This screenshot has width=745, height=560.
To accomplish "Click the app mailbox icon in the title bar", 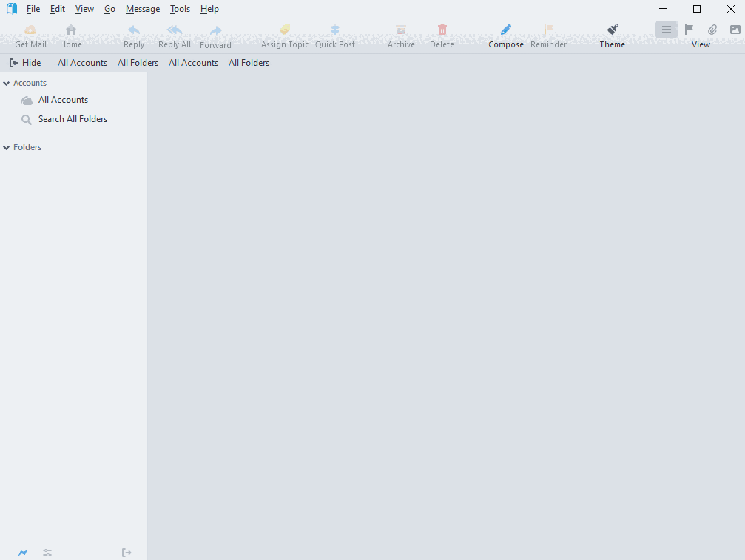I will pos(12,9).
